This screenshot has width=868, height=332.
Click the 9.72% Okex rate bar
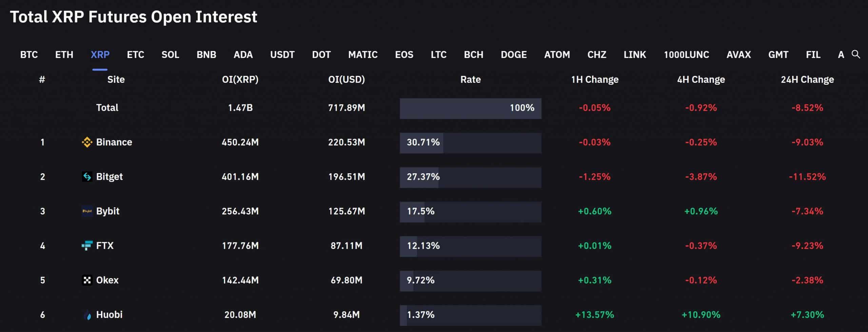[x=470, y=281]
